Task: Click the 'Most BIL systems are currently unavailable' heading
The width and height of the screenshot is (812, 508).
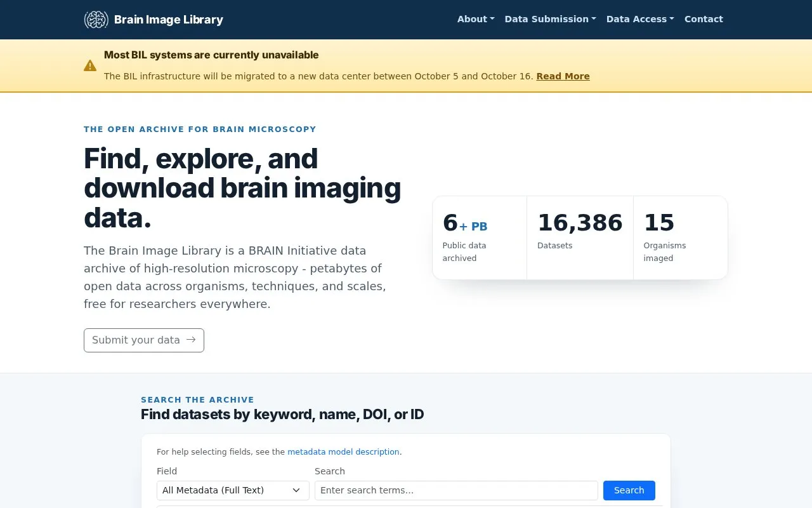Action: pos(211,55)
